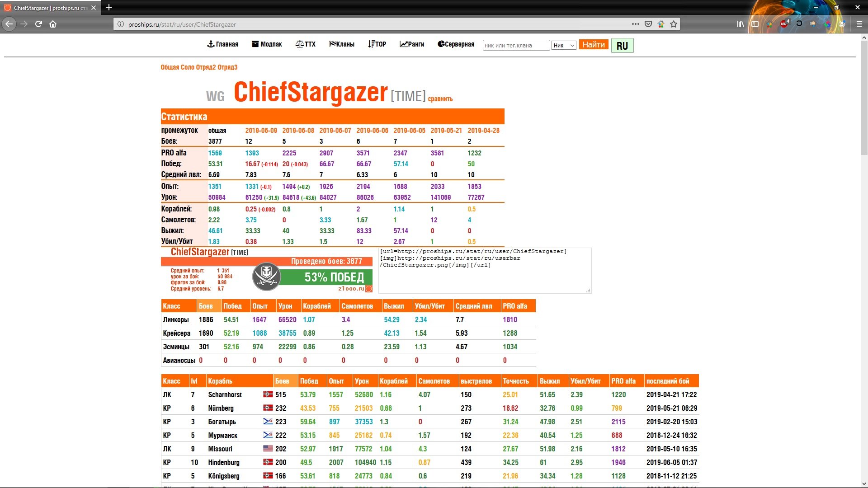Viewport: 868px width, 488px height.
Task: Switch to Соло statistics view
Action: tap(187, 67)
